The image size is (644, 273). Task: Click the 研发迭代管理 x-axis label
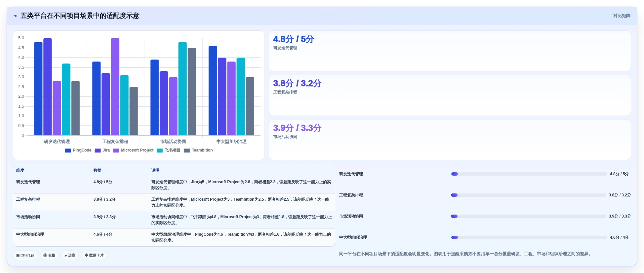pyautogui.click(x=57, y=142)
